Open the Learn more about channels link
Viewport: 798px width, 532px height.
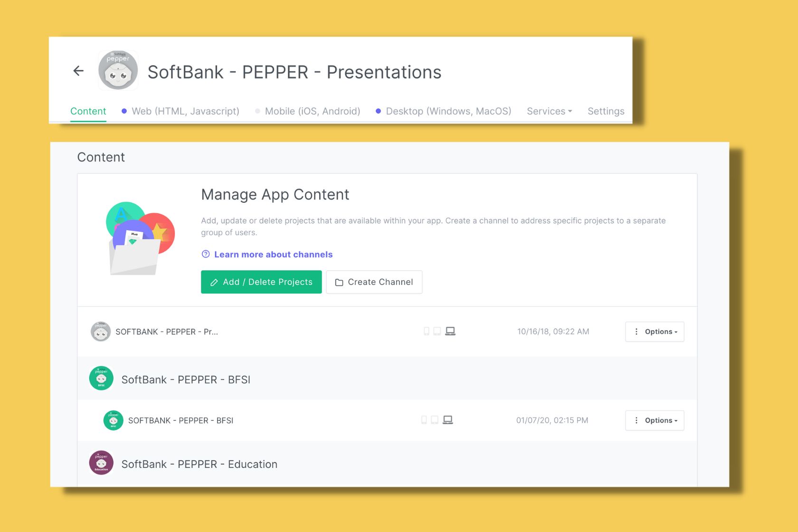click(273, 254)
